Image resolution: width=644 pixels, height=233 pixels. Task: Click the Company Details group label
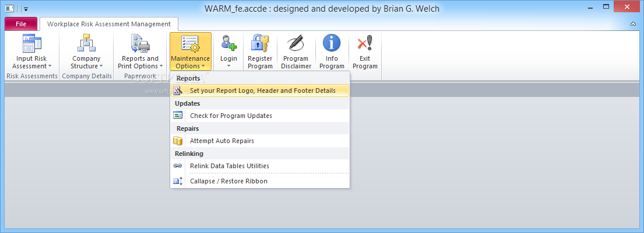(87, 76)
